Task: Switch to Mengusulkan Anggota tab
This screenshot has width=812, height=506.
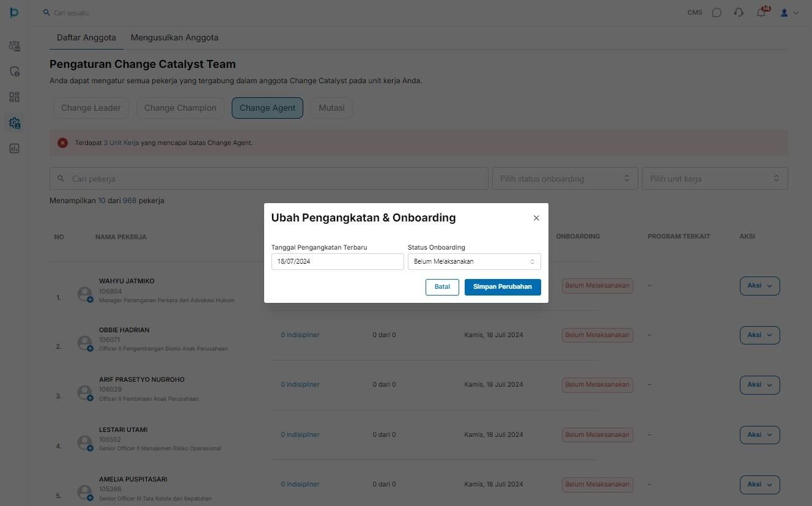Action: [174, 37]
